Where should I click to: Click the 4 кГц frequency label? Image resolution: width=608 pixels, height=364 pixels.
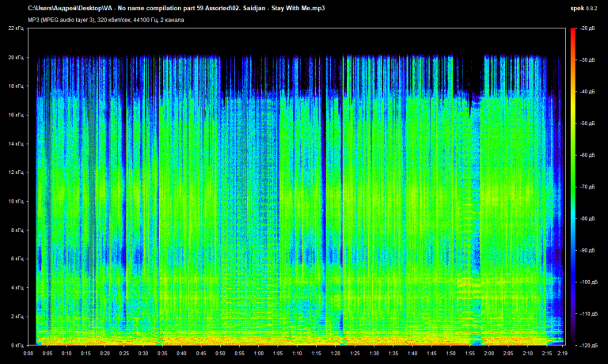[17, 288]
